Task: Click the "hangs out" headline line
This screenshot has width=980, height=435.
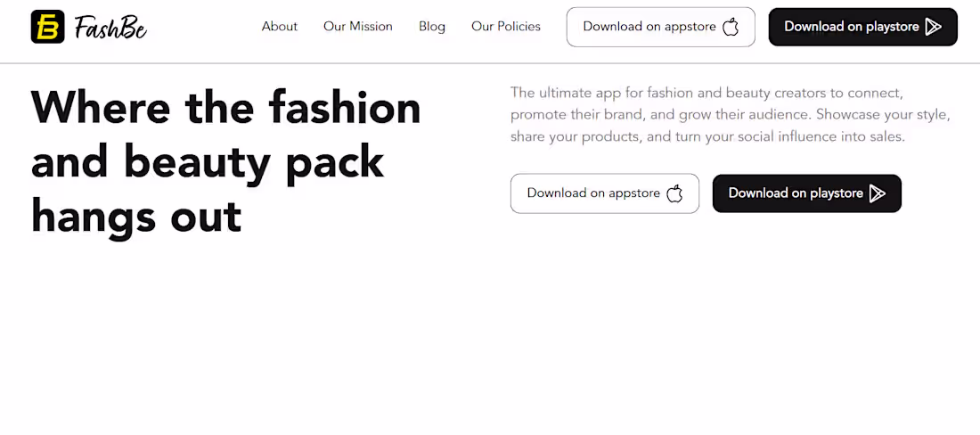Action: tap(136, 216)
